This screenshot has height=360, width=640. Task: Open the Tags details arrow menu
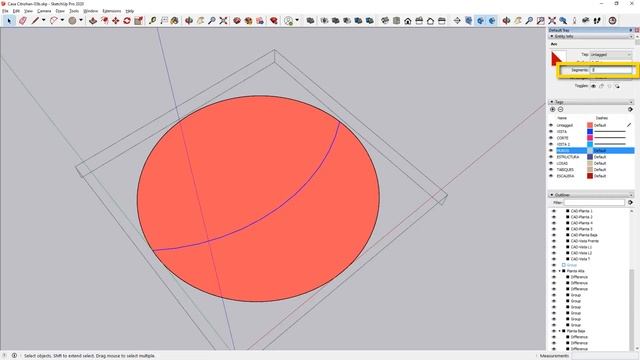630,109
